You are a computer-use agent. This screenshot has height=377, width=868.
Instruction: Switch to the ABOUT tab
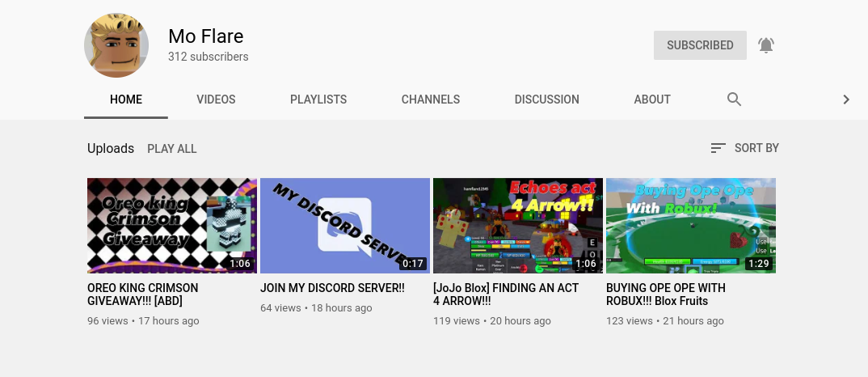[x=652, y=100]
